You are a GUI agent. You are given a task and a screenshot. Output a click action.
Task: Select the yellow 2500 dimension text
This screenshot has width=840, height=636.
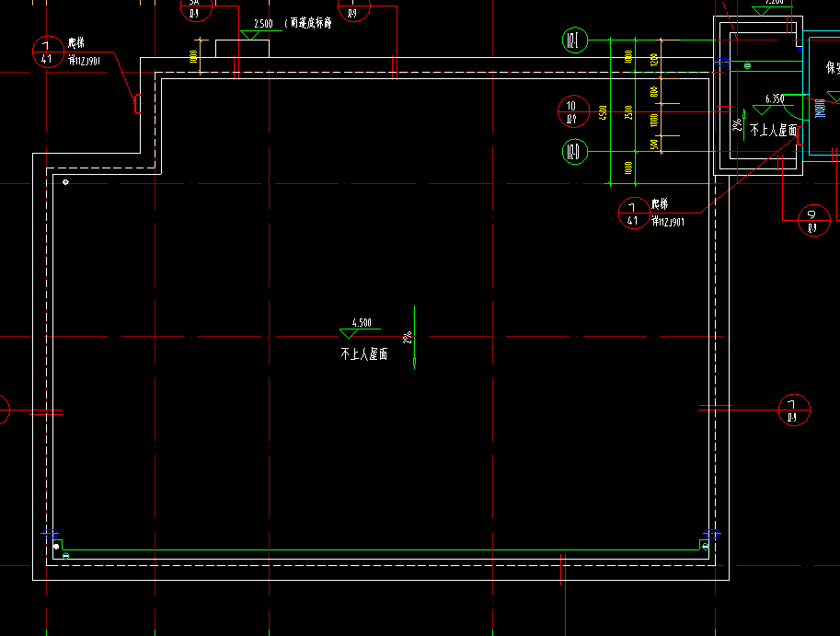[629, 112]
